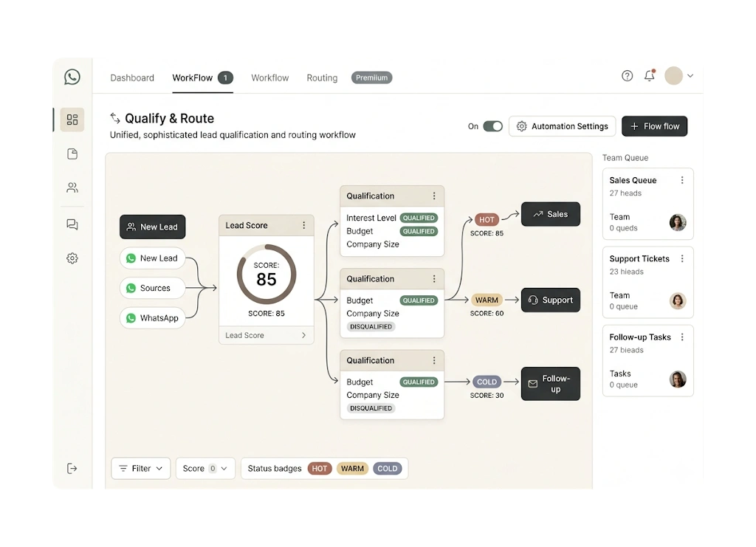
Task: Open the Filter dropdown
Action: [141, 469]
